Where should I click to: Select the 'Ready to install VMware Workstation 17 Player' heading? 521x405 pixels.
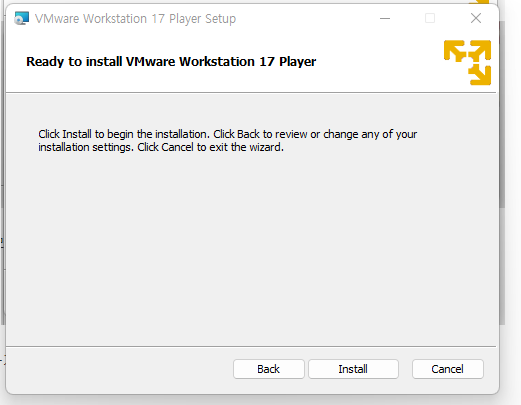[x=171, y=61]
